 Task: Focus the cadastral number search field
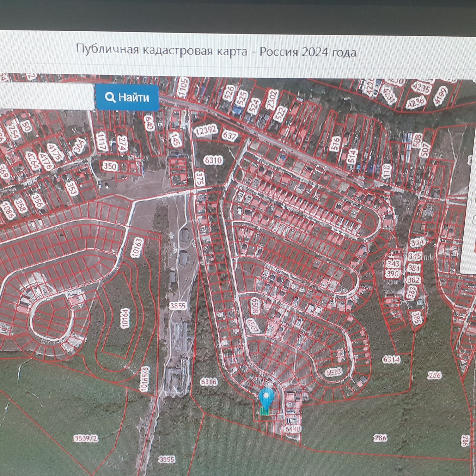46,97
